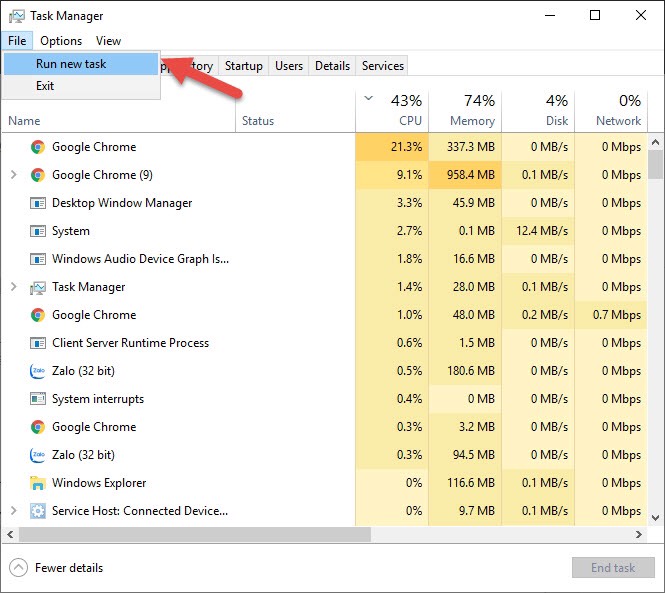Click the 9.7 MB memory cell

coord(465,511)
